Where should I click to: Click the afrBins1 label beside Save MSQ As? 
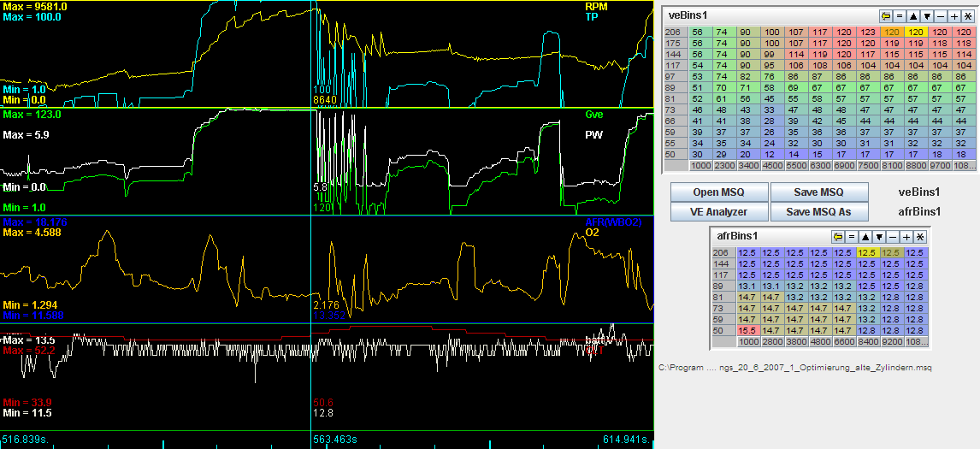tap(921, 212)
